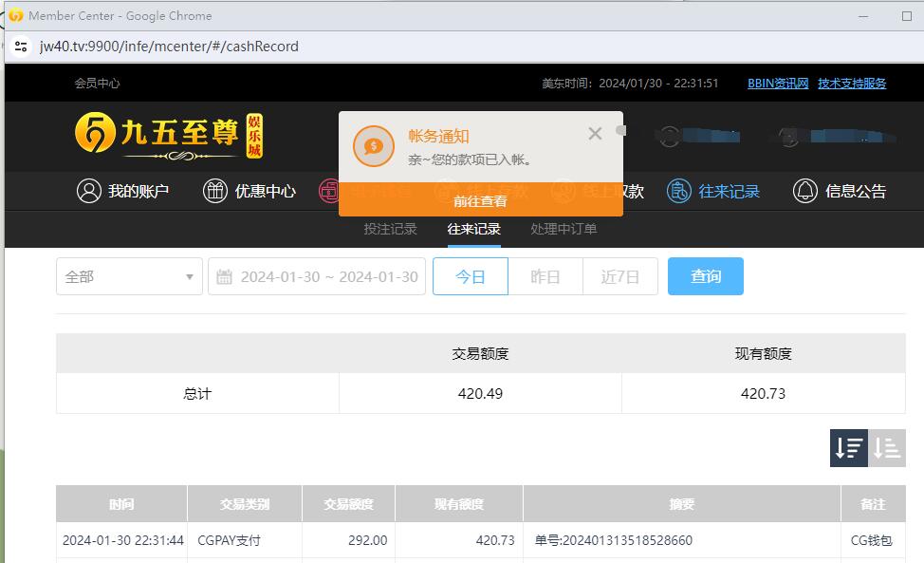The width and height of the screenshot is (924, 563).
Task: Click the 现有额度 table column header
Action: pyautogui.click(x=459, y=504)
